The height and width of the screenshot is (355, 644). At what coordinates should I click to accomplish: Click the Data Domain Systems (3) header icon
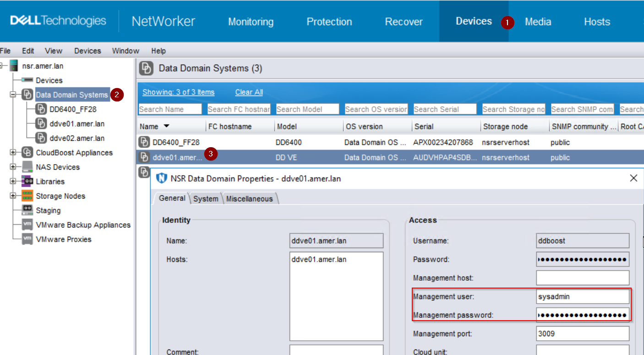tap(146, 68)
